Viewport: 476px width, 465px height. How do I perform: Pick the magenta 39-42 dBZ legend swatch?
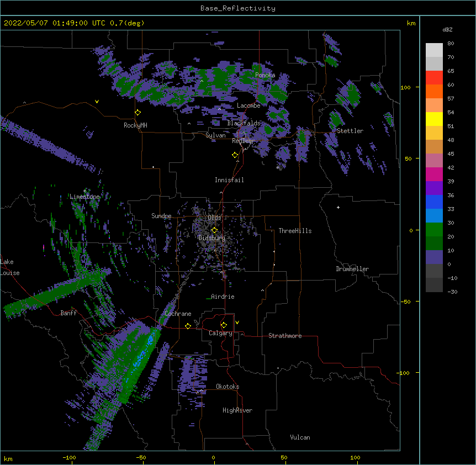click(434, 174)
